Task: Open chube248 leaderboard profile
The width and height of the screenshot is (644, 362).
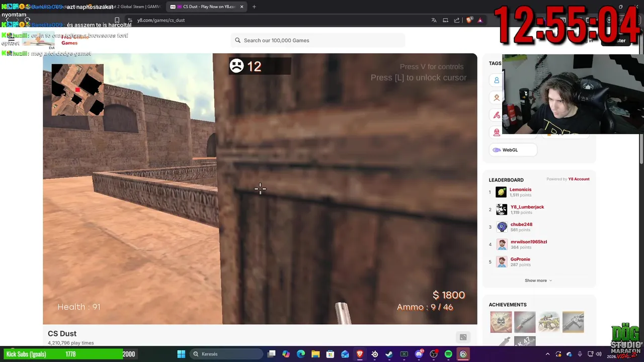Action: coord(521,224)
